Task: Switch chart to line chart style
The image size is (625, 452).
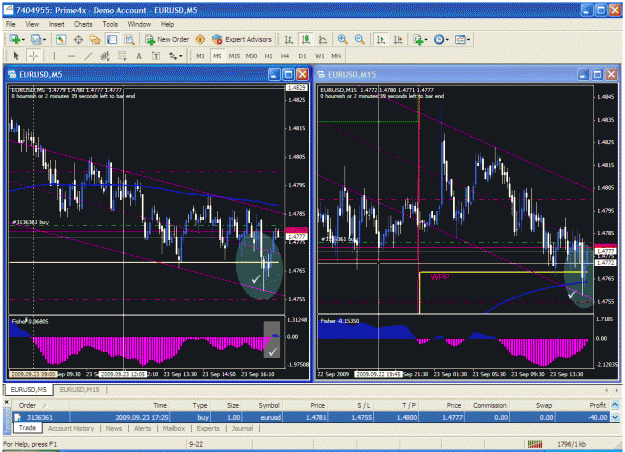Action: tap(322, 39)
